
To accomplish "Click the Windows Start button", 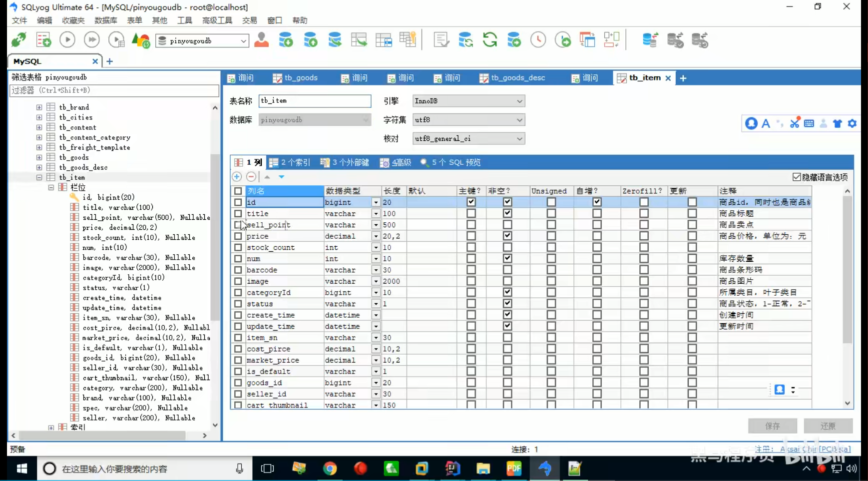I will 22,469.
